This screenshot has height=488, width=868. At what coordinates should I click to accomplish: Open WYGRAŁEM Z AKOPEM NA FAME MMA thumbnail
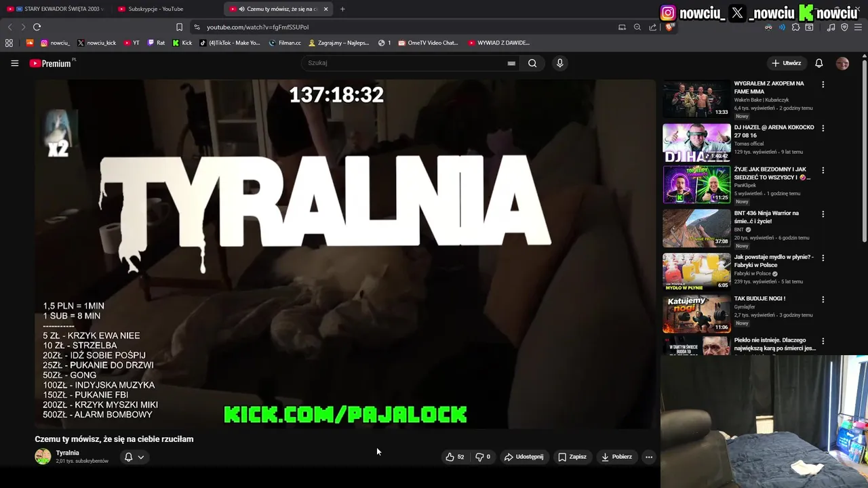tap(696, 99)
